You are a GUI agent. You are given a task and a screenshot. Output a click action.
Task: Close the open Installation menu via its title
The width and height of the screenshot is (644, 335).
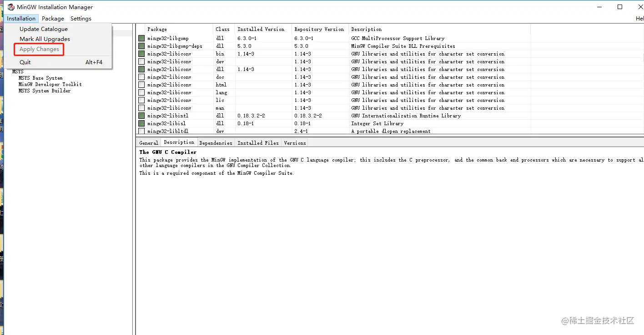(21, 19)
